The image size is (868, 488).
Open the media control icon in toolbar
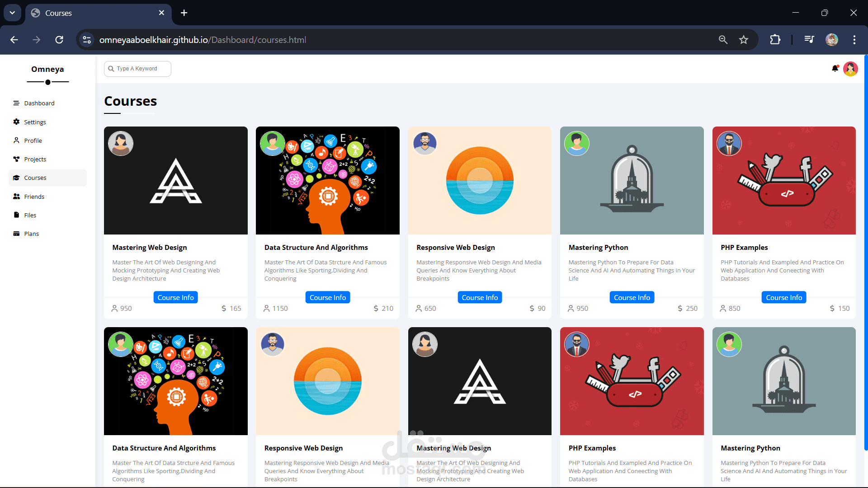(x=809, y=40)
